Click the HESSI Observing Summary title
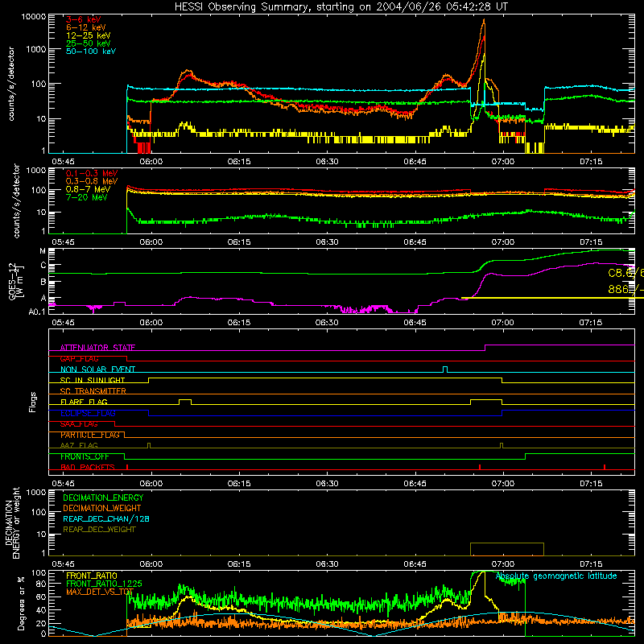Screen dimensions: 644x644 click(x=341, y=7)
